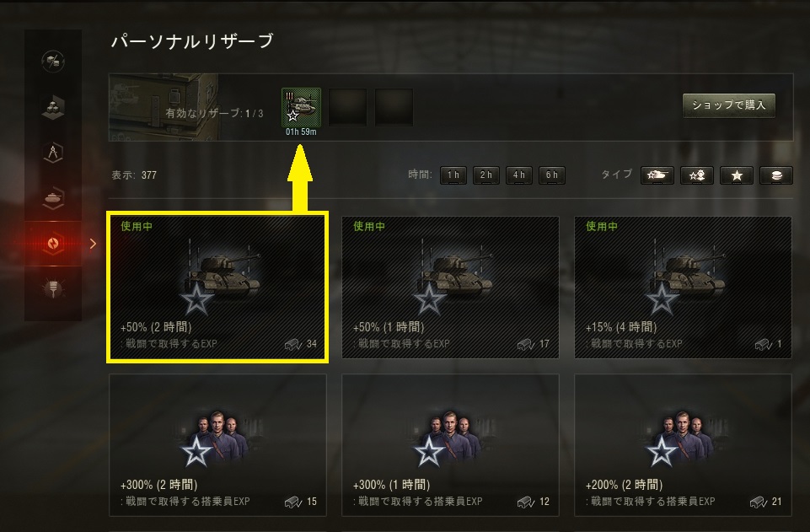This screenshot has height=532, width=810.
Task: Filter by free EXP star type icon
Action: (x=737, y=175)
